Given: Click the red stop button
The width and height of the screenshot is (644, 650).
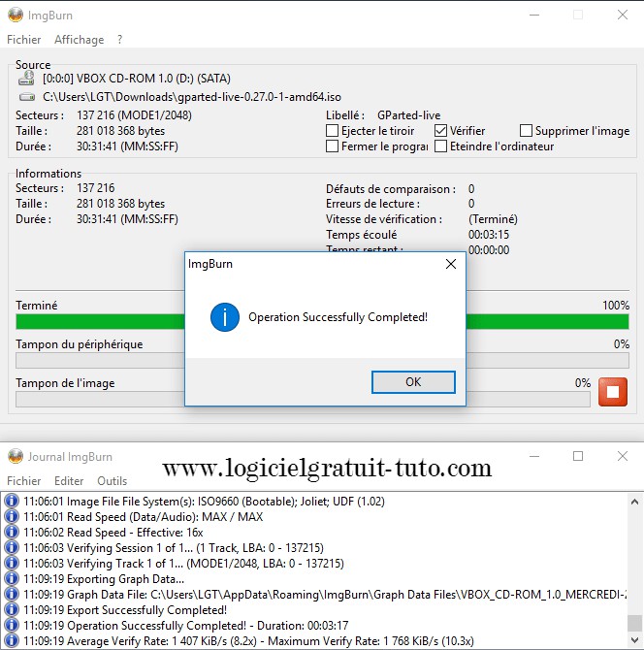Looking at the screenshot, I should tap(613, 392).
